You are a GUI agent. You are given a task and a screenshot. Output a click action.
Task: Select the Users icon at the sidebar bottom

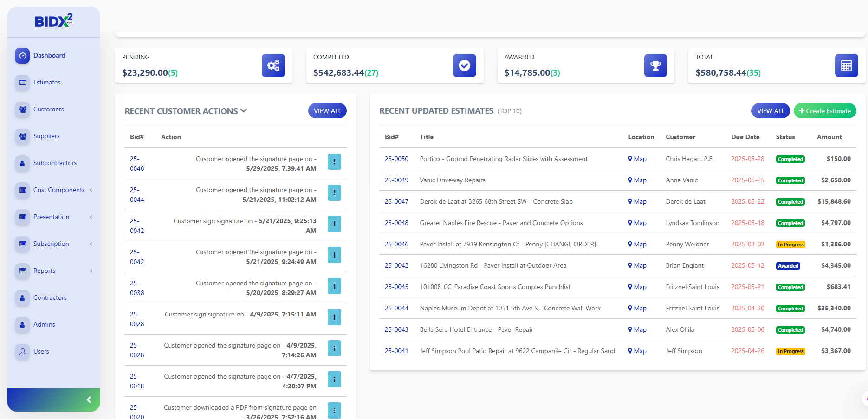point(22,351)
